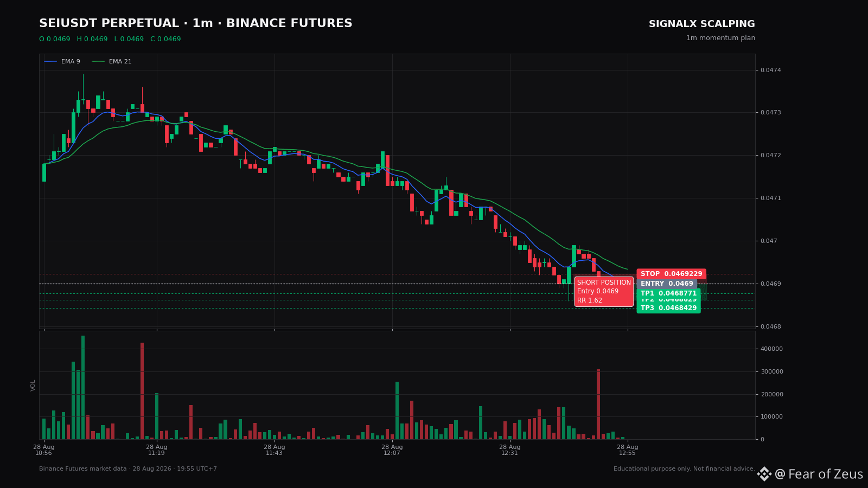Click the SIGNALX SCALPING heading

[x=702, y=24]
